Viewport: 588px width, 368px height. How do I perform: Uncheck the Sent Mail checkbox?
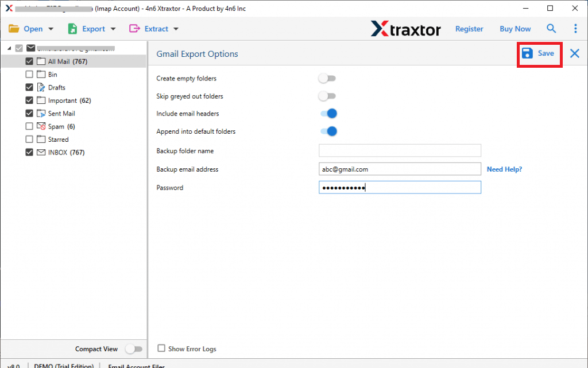pos(29,113)
